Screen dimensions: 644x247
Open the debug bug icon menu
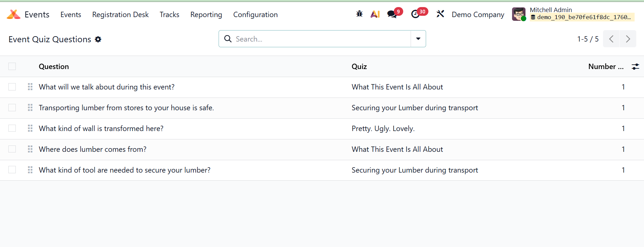tap(359, 14)
